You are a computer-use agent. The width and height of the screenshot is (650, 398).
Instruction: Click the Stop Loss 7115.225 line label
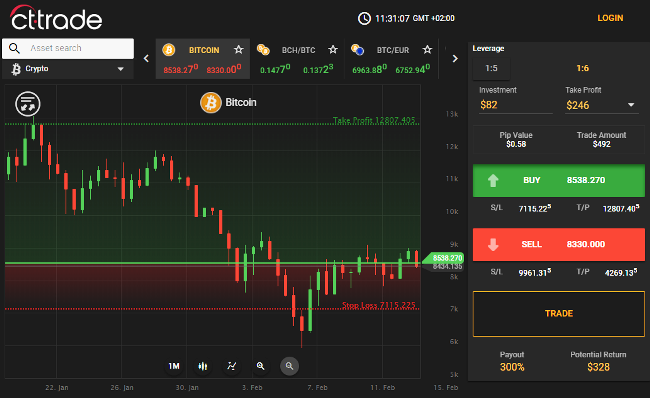pos(378,305)
